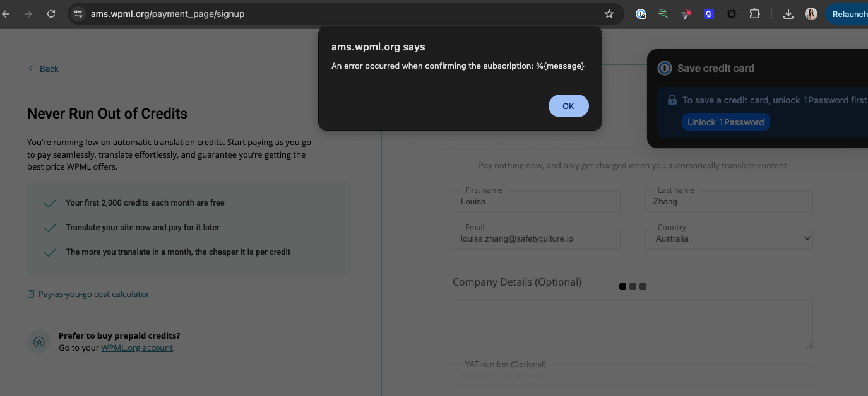Image resolution: width=868 pixels, height=396 pixels.
Task: Click the Company Details text area
Action: coord(633,324)
